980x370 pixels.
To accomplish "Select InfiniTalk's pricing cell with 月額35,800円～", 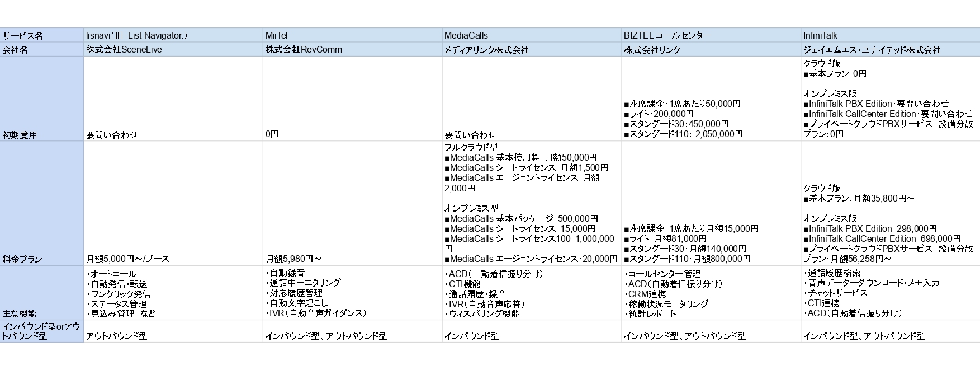I will [891, 203].
